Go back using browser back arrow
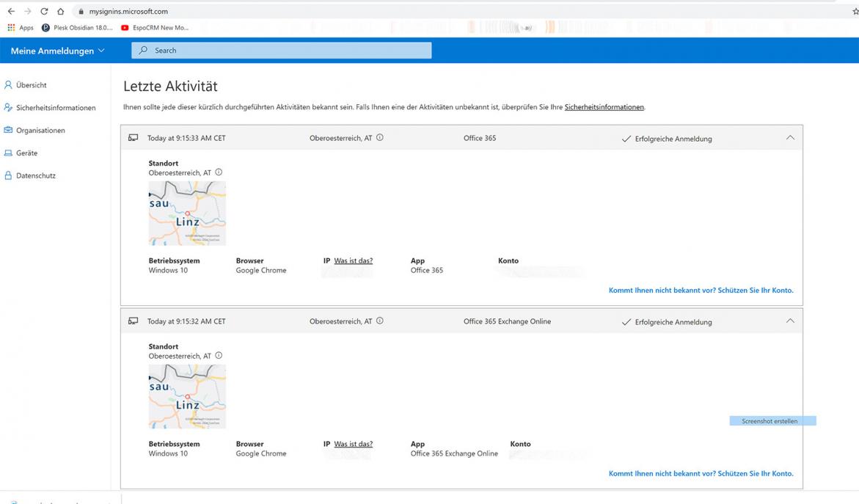Viewport: 859px width, 504px height. (11, 11)
